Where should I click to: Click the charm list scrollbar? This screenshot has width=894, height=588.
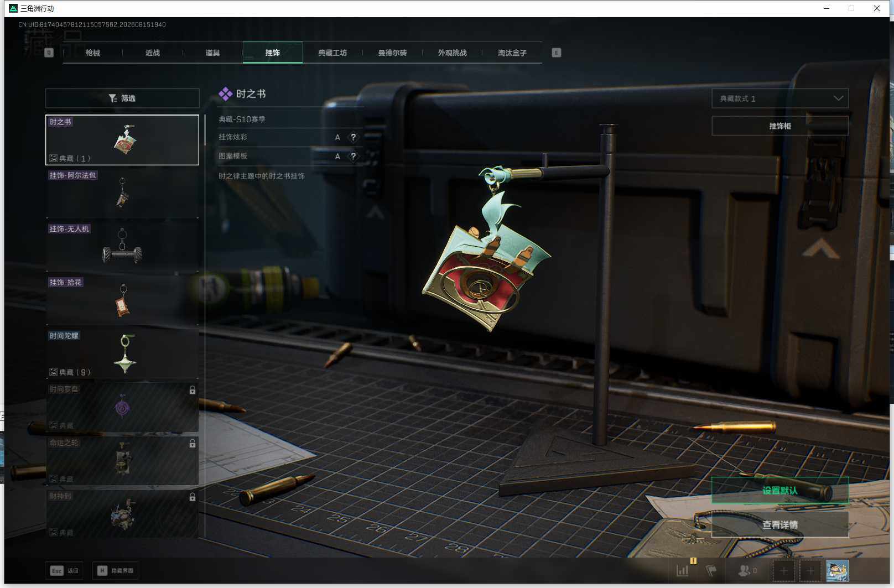click(x=205, y=129)
